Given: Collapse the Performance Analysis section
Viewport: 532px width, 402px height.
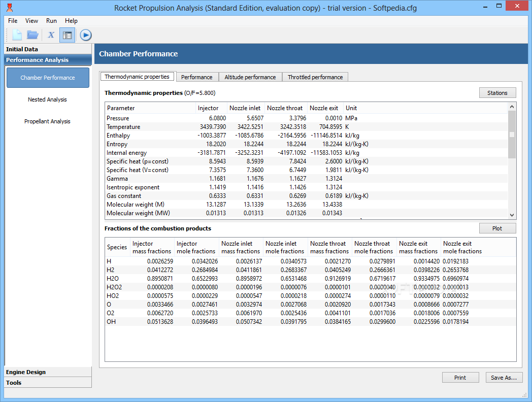Looking at the screenshot, I should [x=48, y=60].
